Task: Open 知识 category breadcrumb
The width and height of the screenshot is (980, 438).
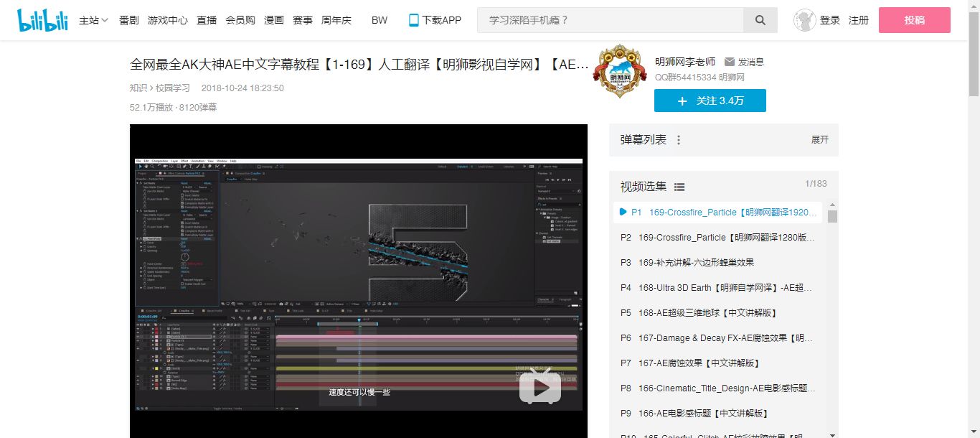Action: pyautogui.click(x=138, y=88)
